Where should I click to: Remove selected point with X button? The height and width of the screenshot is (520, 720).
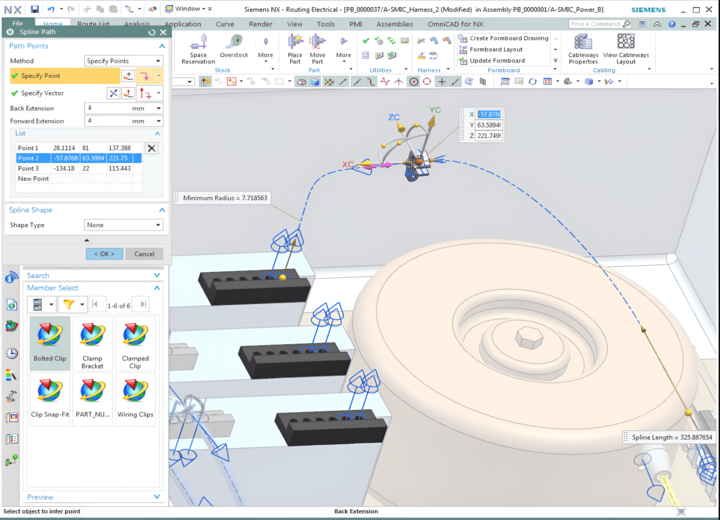(152, 148)
